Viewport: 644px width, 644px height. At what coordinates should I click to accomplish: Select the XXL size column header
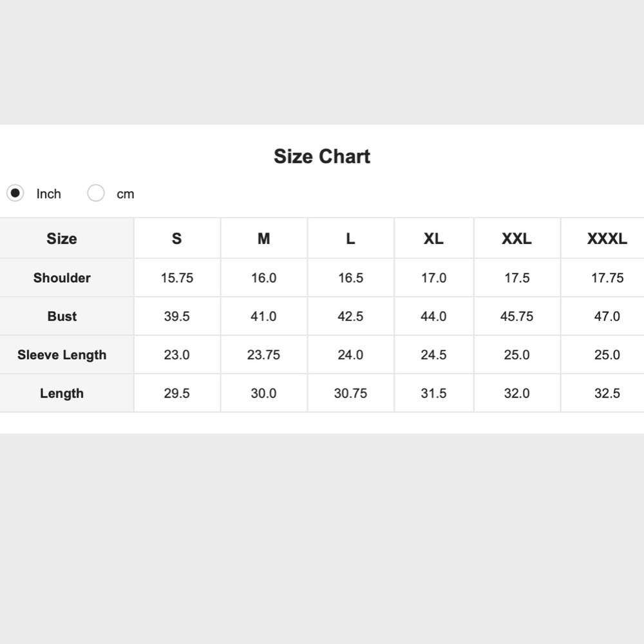pos(516,239)
